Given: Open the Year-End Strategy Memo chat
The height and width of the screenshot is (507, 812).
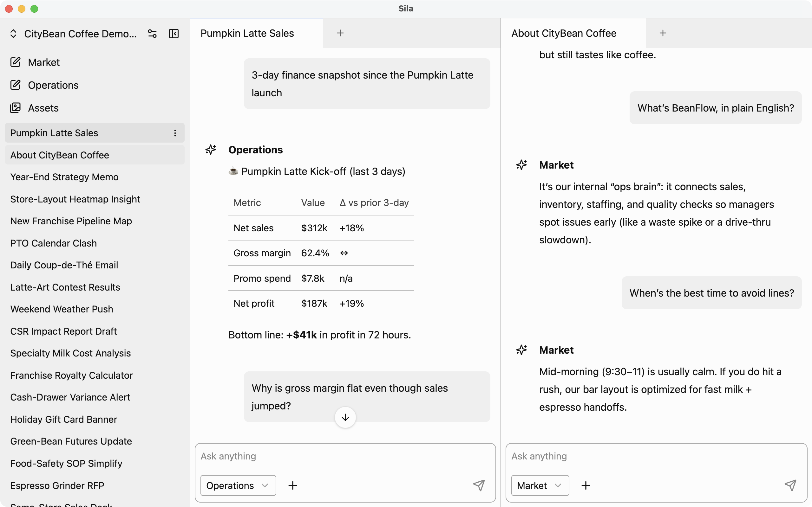Looking at the screenshot, I should pyautogui.click(x=64, y=177).
